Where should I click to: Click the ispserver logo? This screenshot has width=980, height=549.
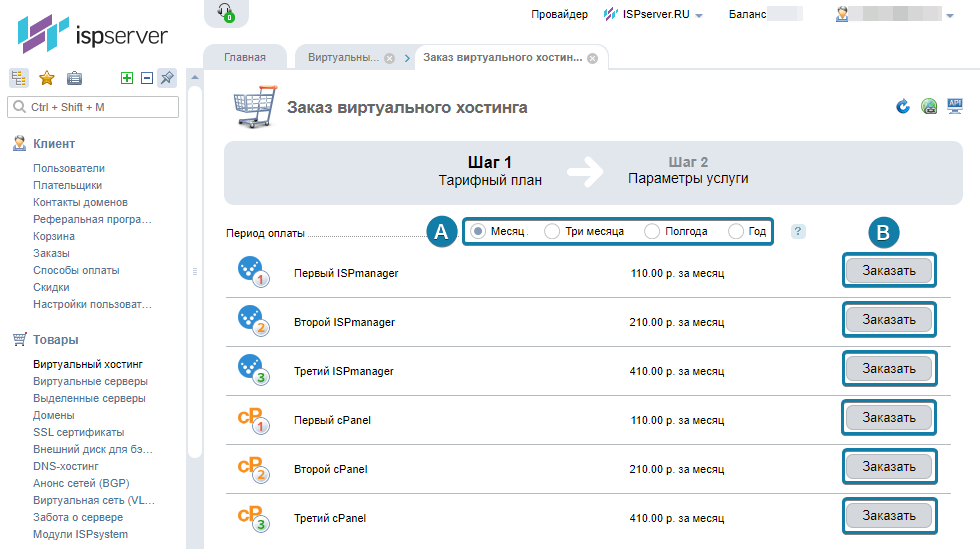92,34
